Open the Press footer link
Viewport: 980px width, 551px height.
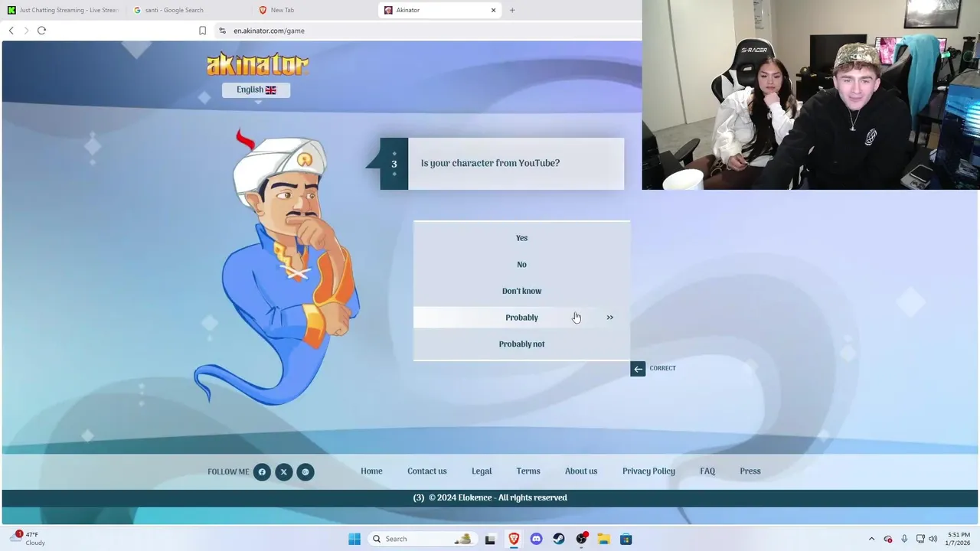pyautogui.click(x=750, y=471)
